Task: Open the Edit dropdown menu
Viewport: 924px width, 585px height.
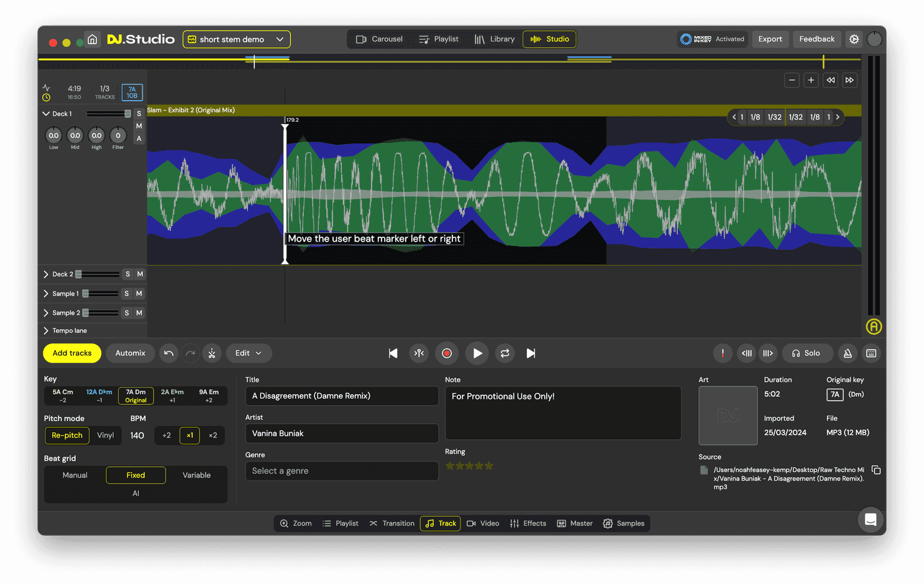Action: pos(248,353)
